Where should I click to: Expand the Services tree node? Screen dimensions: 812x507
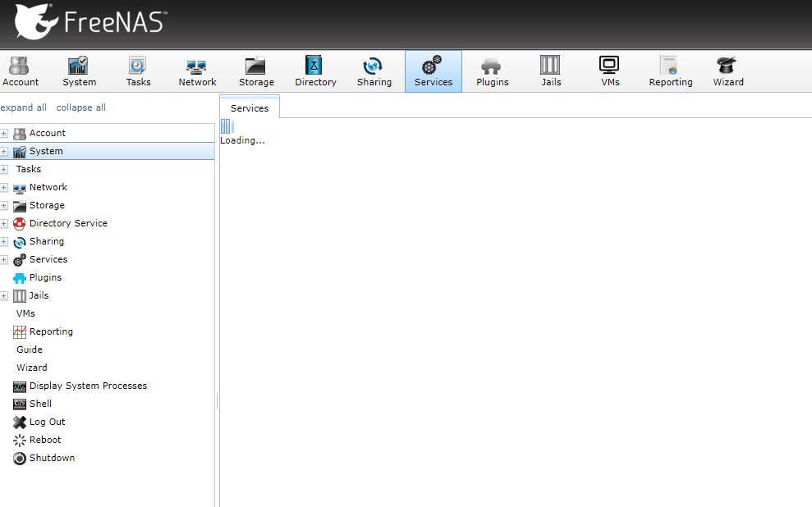(3, 260)
